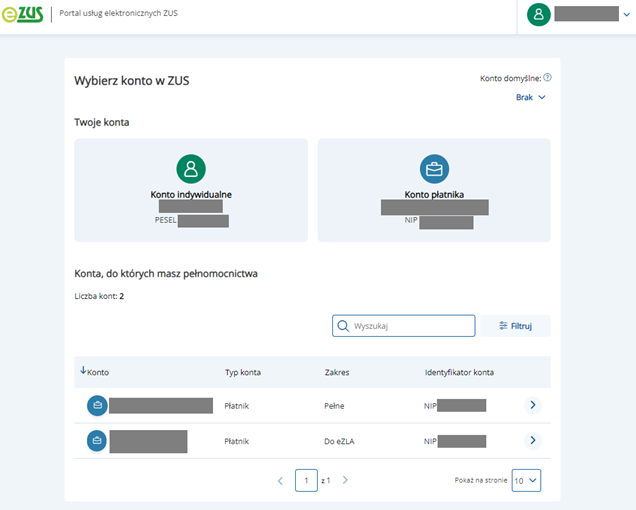
Task: Focus the Wyszukaj search field
Action: click(x=404, y=326)
